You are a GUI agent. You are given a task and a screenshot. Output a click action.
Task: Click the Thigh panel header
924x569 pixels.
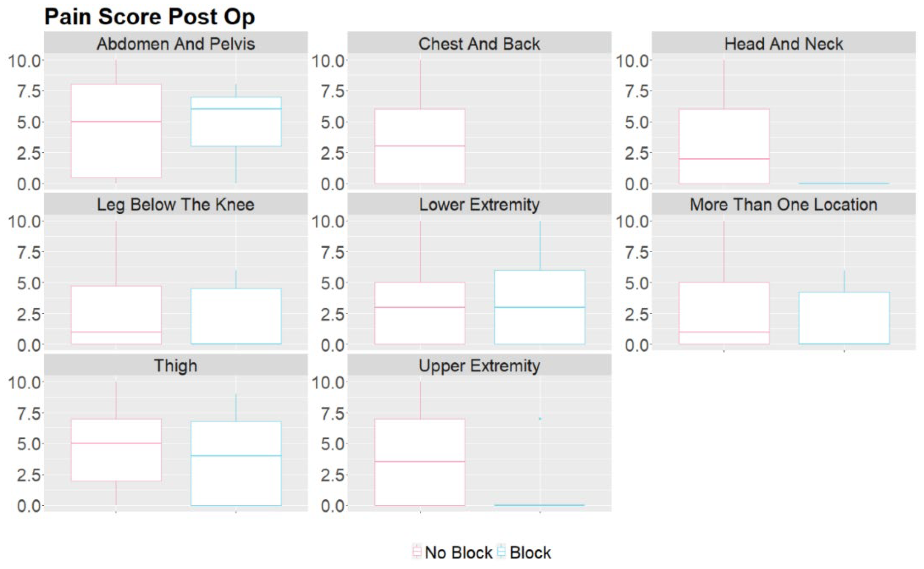click(176, 366)
